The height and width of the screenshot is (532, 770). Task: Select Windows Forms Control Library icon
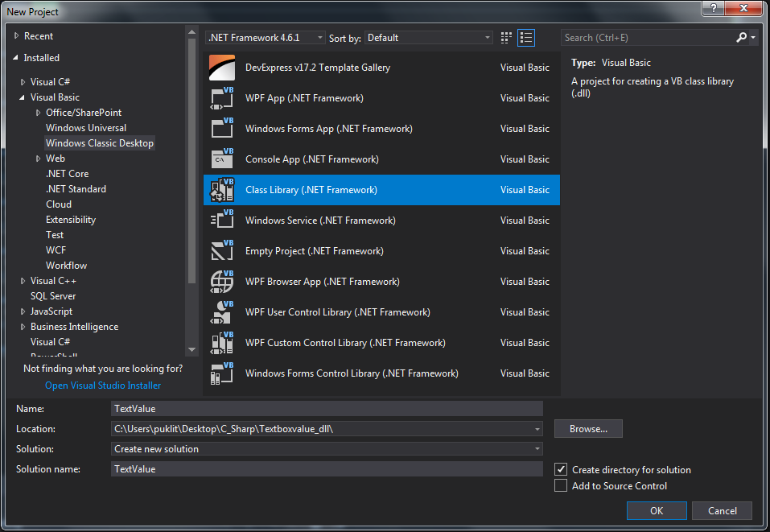pyautogui.click(x=222, y=373)
